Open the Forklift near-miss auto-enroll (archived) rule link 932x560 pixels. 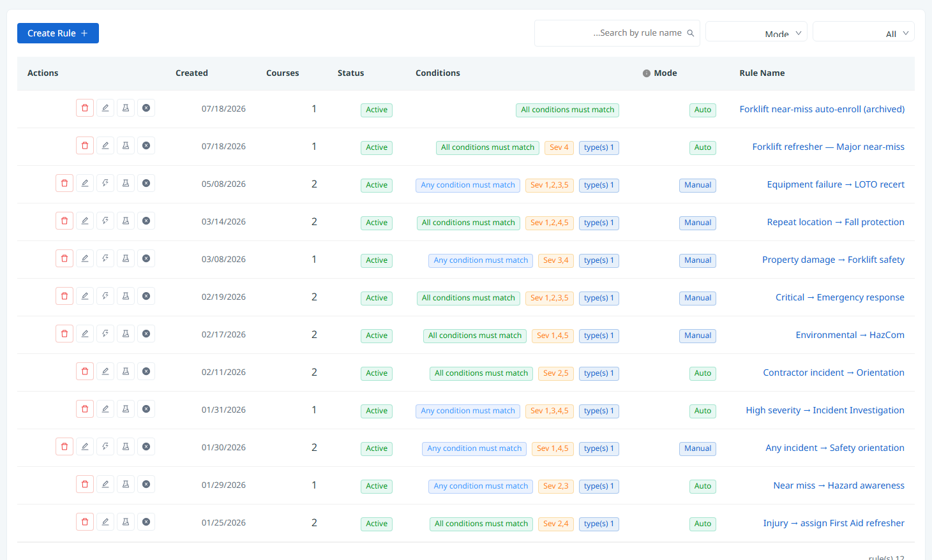tap(822, 109)
